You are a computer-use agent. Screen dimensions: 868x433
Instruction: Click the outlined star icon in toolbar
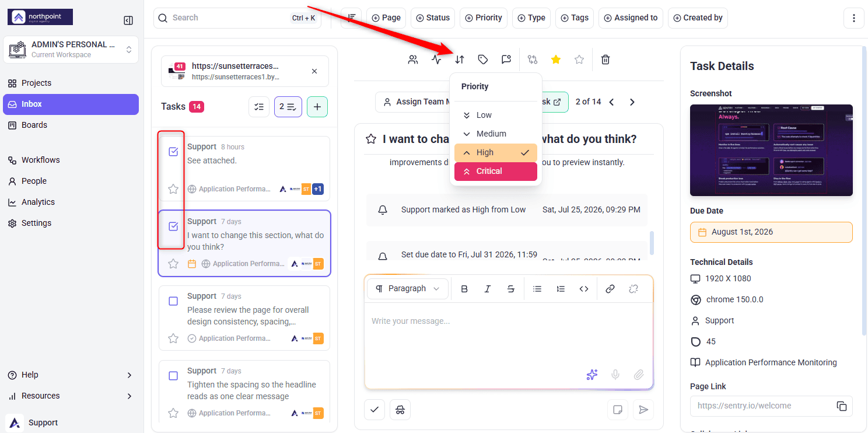[x=579, y=59]
